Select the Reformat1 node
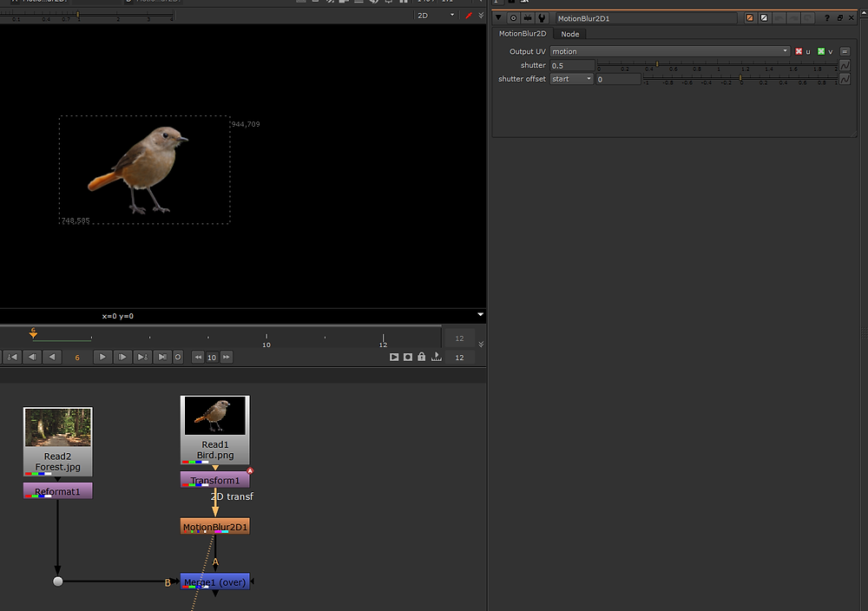The height and width of the screenshot is (611, 868). pyautogui.click(x=58, y=491)
